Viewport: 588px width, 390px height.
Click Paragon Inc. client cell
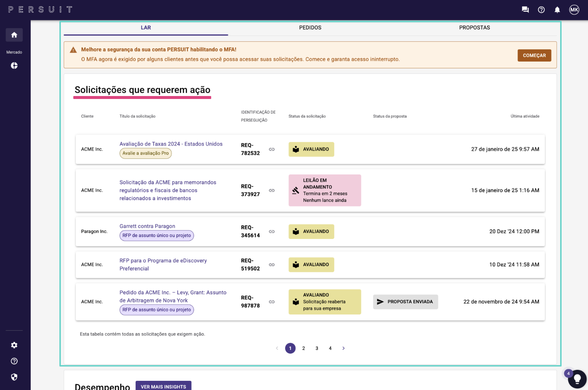coord(94,232)
